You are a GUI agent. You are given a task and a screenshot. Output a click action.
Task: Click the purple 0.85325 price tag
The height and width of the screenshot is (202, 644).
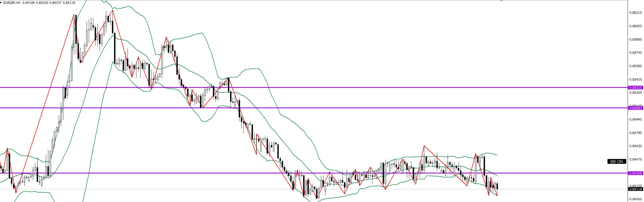(635, 88)
